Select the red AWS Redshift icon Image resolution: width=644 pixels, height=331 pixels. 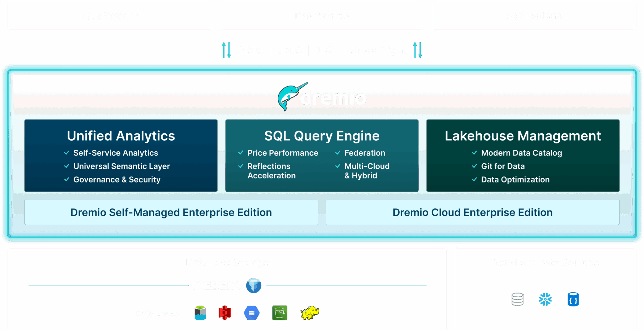(x=225, y=312)
